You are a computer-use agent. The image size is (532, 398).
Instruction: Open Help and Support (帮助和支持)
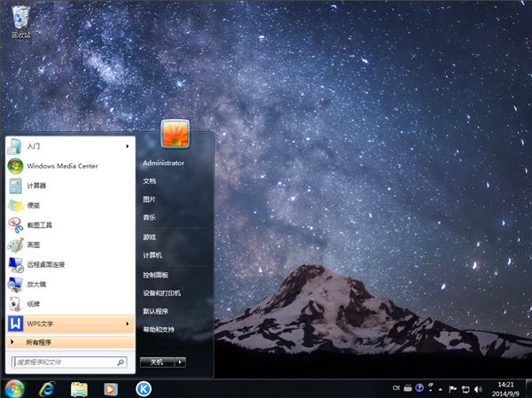pyautogui.click(x=160, y=329)
